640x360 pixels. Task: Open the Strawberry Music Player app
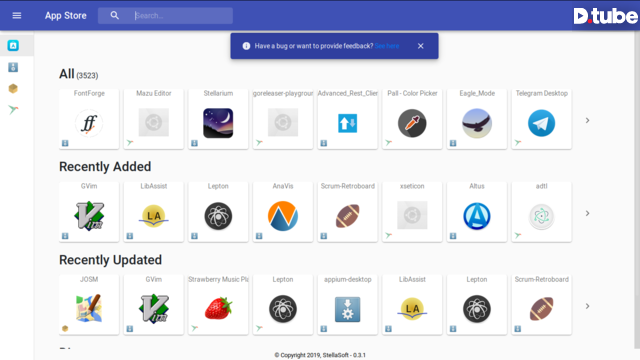click(218, 305)
